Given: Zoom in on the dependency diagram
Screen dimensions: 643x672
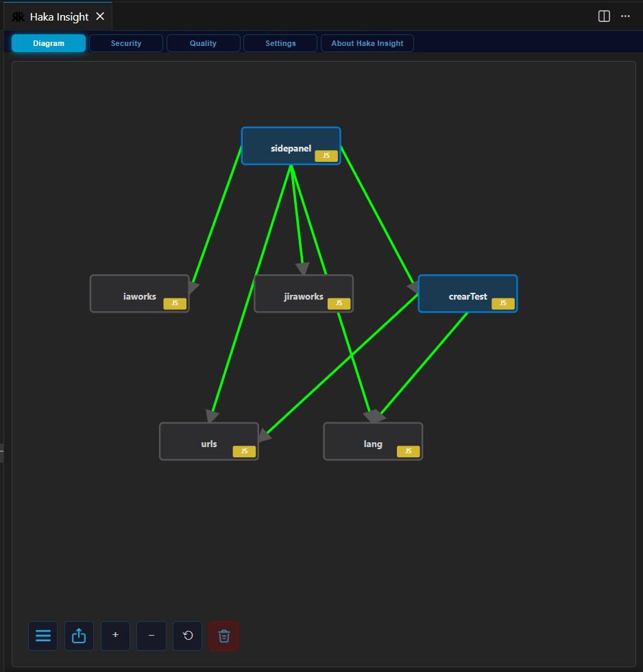Looking at the screenshot, I should tap(115, 636).
